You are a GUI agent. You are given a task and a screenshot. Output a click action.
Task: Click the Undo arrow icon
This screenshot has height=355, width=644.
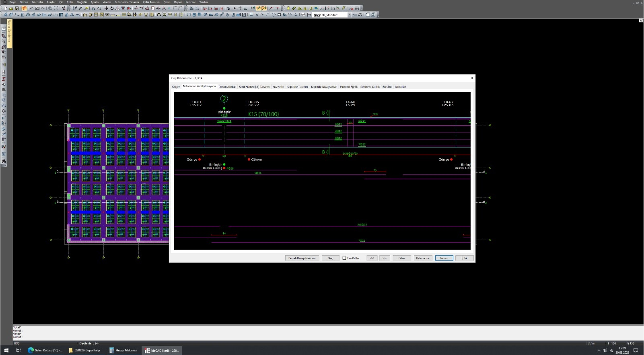click(x=32, y=8)
